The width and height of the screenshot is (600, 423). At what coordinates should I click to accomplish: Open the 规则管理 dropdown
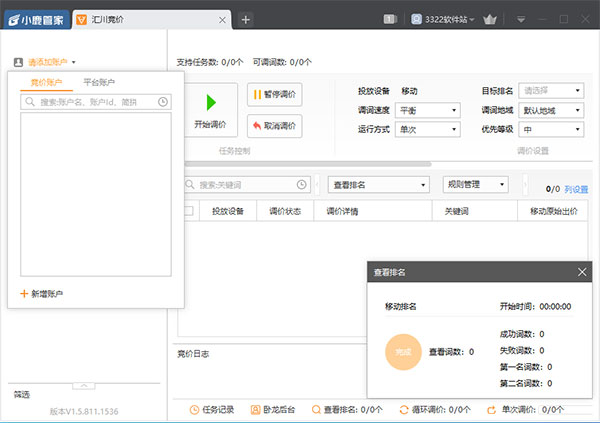pos(475,185)
